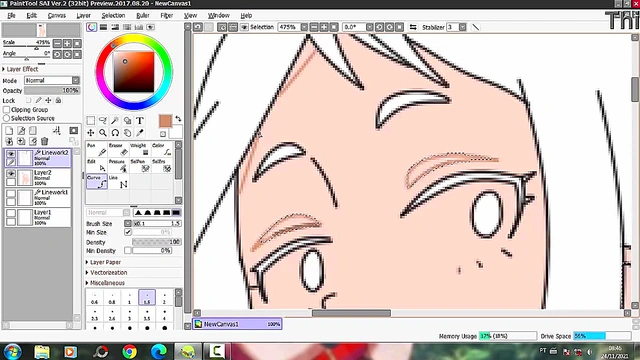Show the RGB slider panel
The height and width of the screenshot is (360, 640).
click(103, 27)
